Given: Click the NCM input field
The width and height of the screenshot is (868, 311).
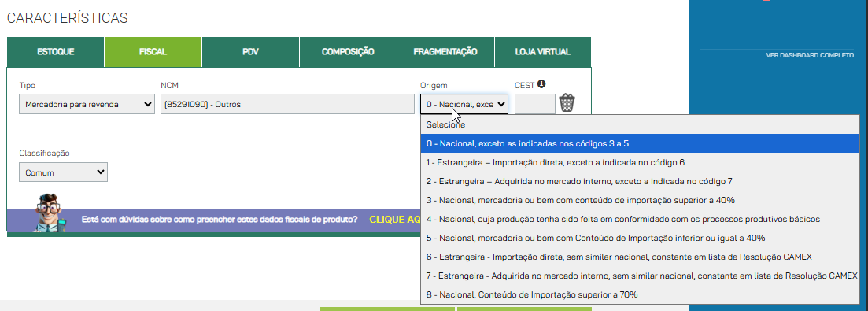Looking at the screenshot, I should [x=288, y=104].
